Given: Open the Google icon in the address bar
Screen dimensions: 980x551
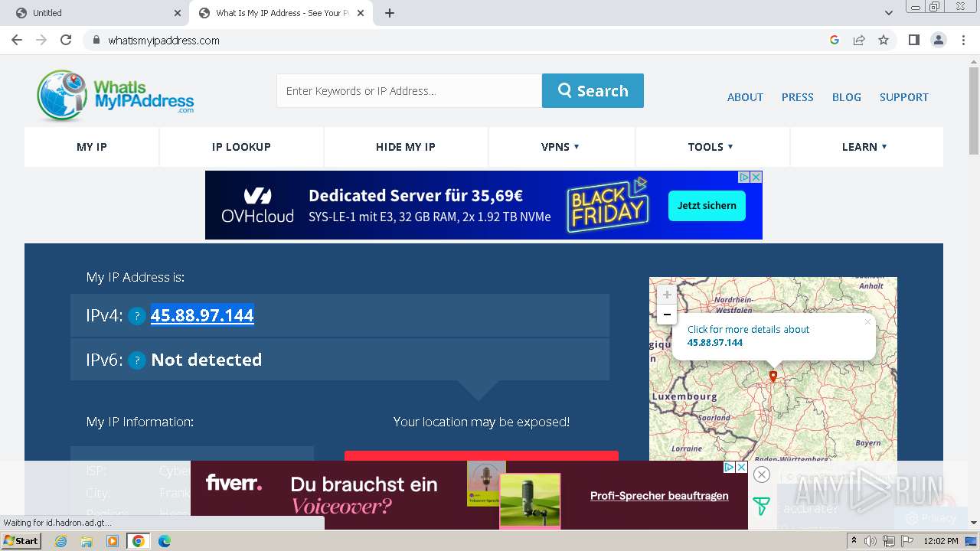Looking at the screenshot, I should click(x=835, y=40).
